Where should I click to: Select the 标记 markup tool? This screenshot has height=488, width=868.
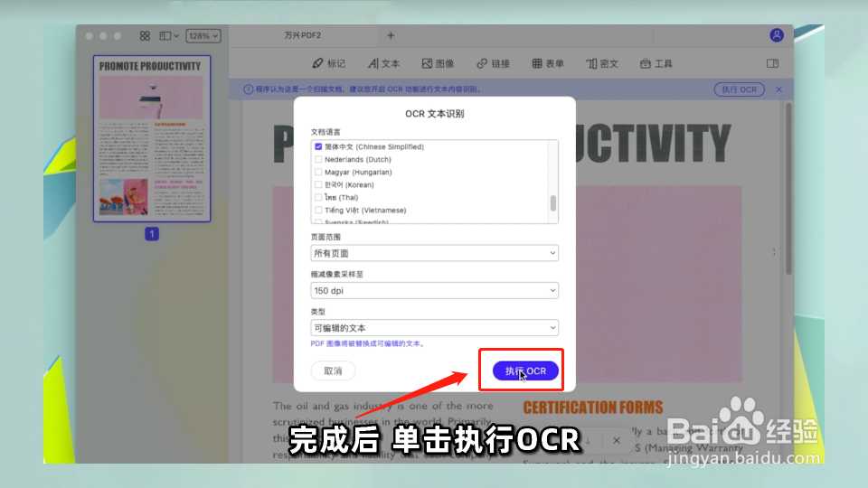(x=329, y=63)
